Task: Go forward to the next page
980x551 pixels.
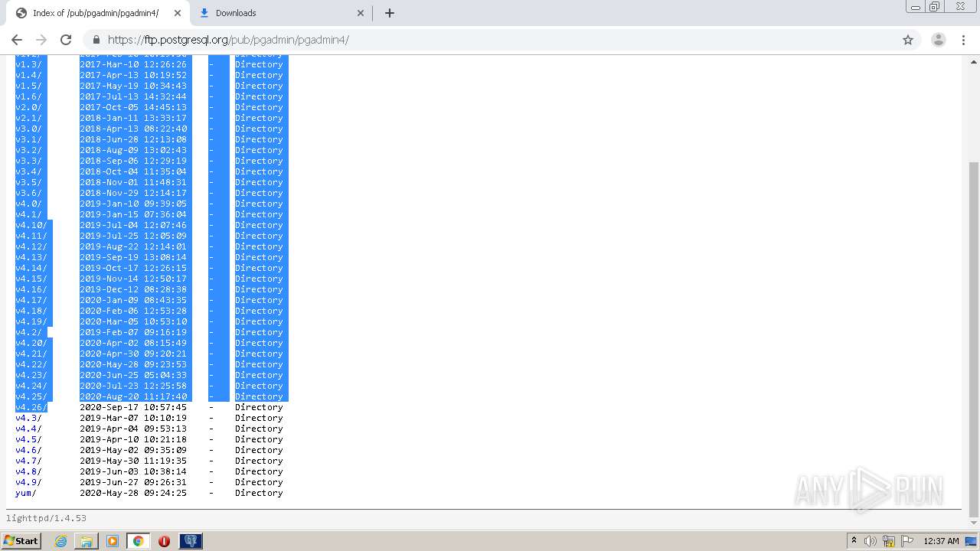Action: [41, 40]
